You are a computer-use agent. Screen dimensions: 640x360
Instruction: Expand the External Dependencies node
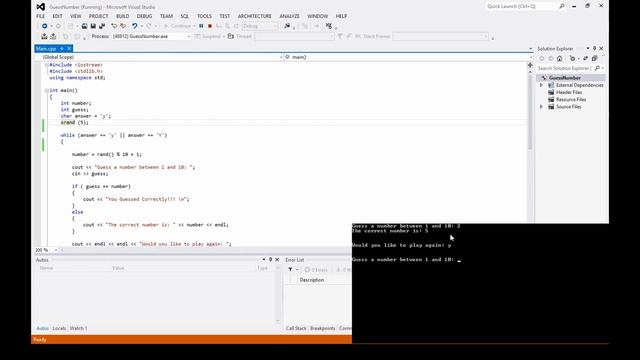pyautogui.click(x=542, y=85)
